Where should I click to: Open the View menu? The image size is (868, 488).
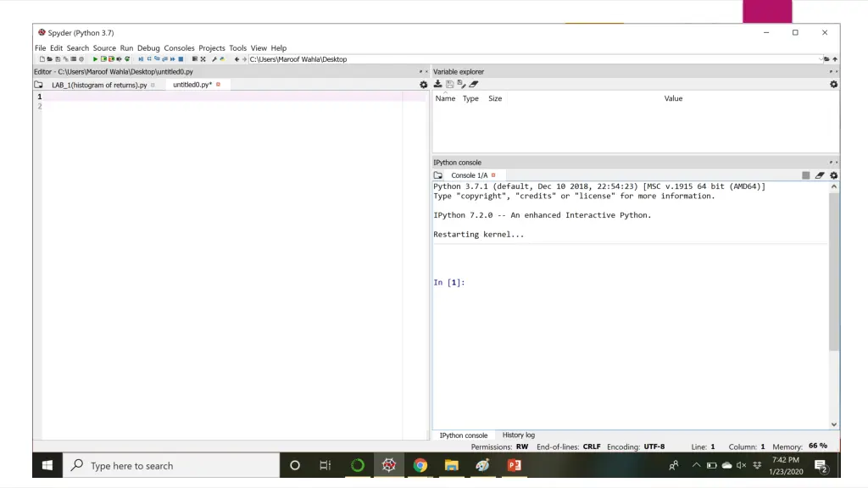click(x=259, y=48)
